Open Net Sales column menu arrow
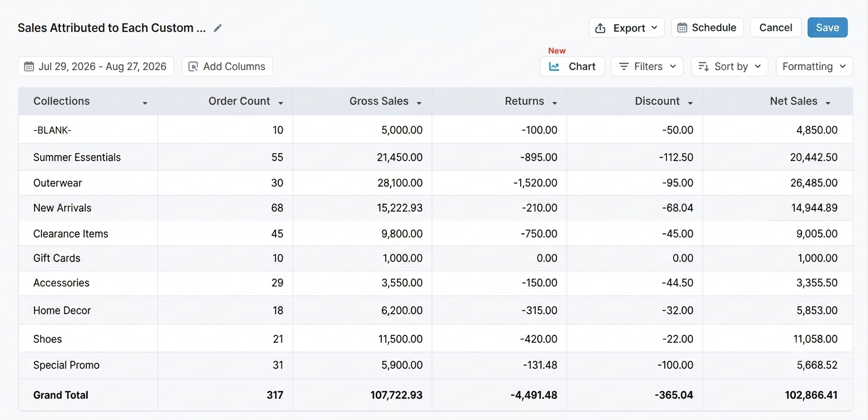 point(828,103)
